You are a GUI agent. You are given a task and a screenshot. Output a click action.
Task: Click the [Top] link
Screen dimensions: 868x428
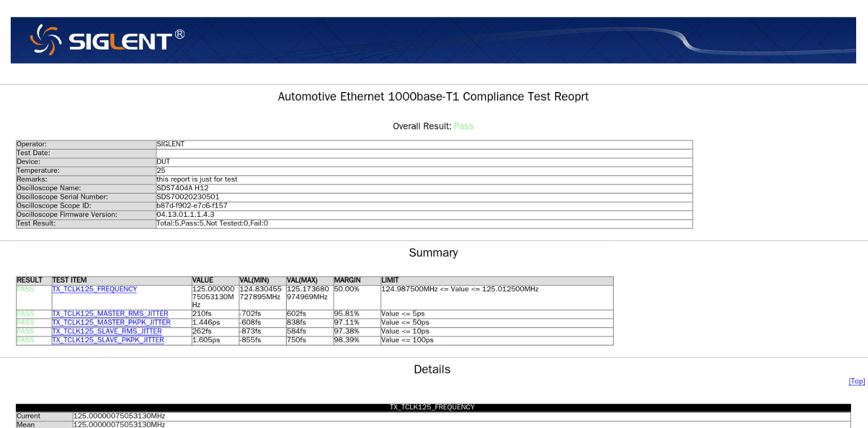point(856,382)
